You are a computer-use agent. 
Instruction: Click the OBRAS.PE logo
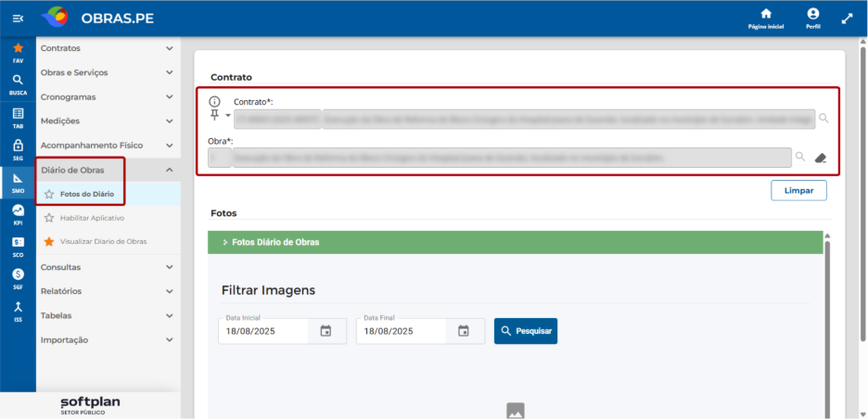pyautogui.click(x=97, y=19)
